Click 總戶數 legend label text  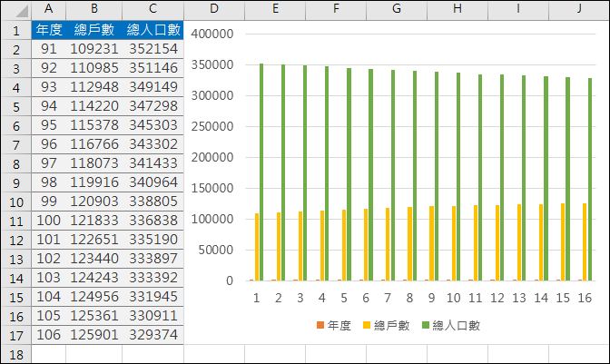pos(392,325)
